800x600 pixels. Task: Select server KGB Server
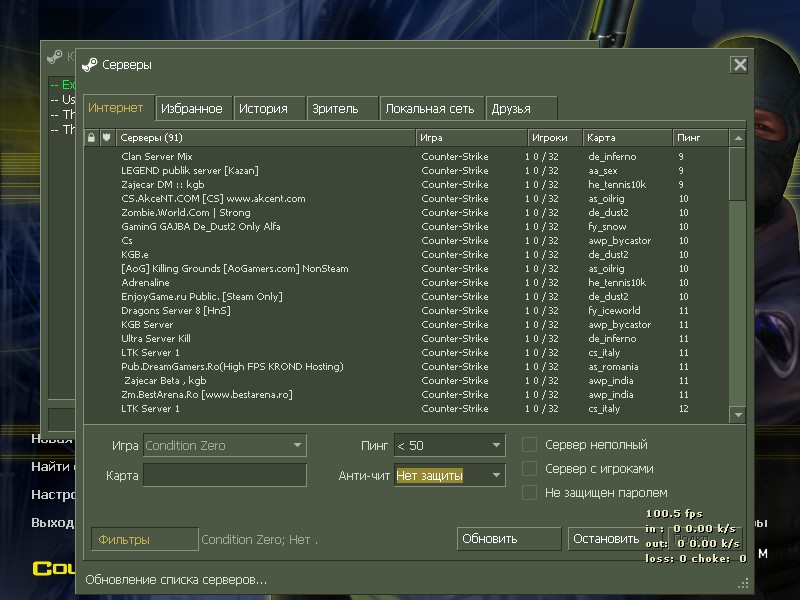(406, 324)
